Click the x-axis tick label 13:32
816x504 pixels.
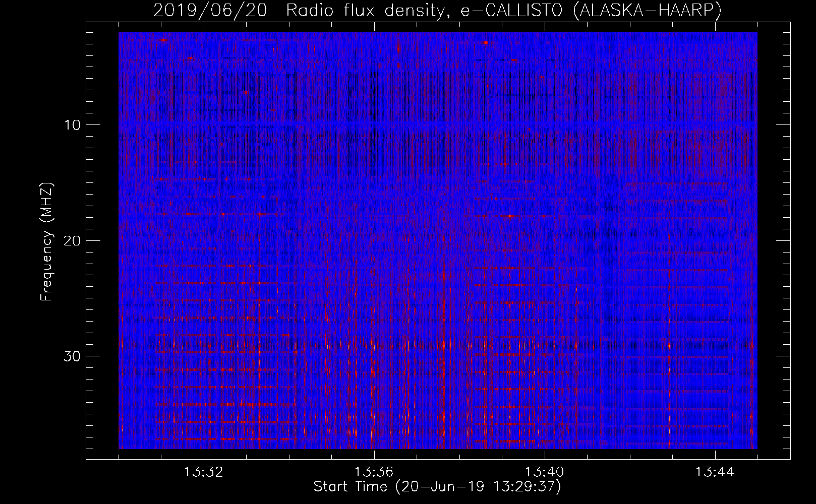click(x=203, y=472)
